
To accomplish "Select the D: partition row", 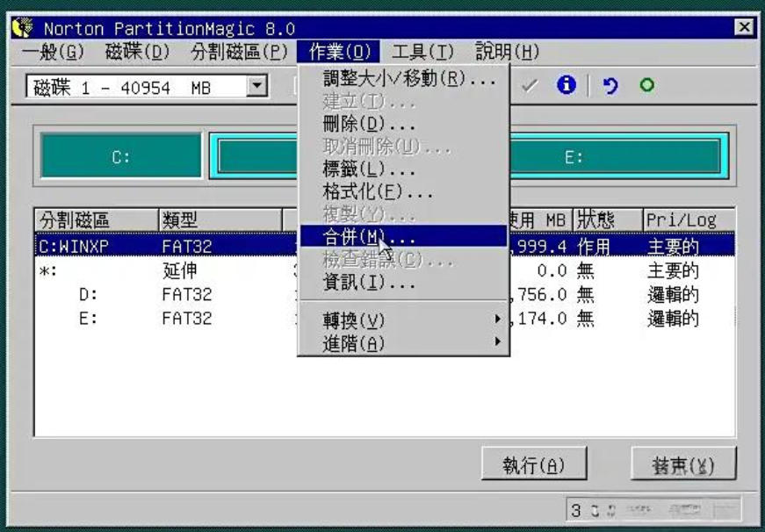I will 385,294.
